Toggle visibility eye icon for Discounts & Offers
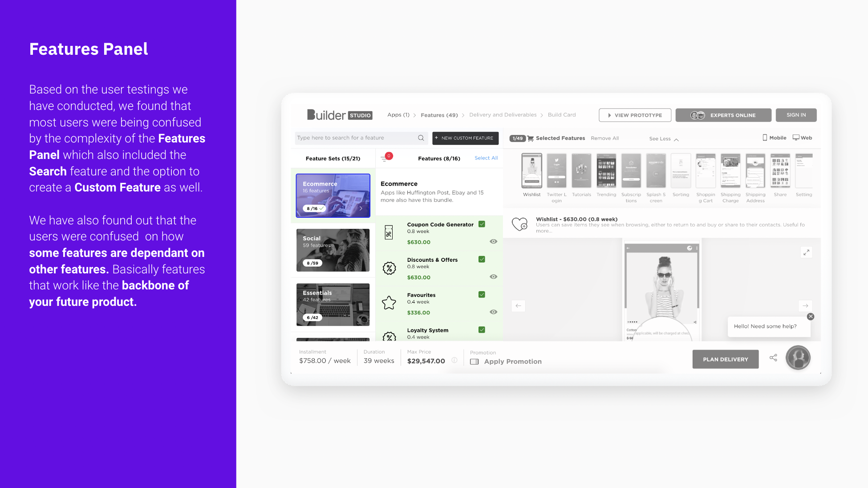Viewport: 868px width, 488px height. click(493, 277)
